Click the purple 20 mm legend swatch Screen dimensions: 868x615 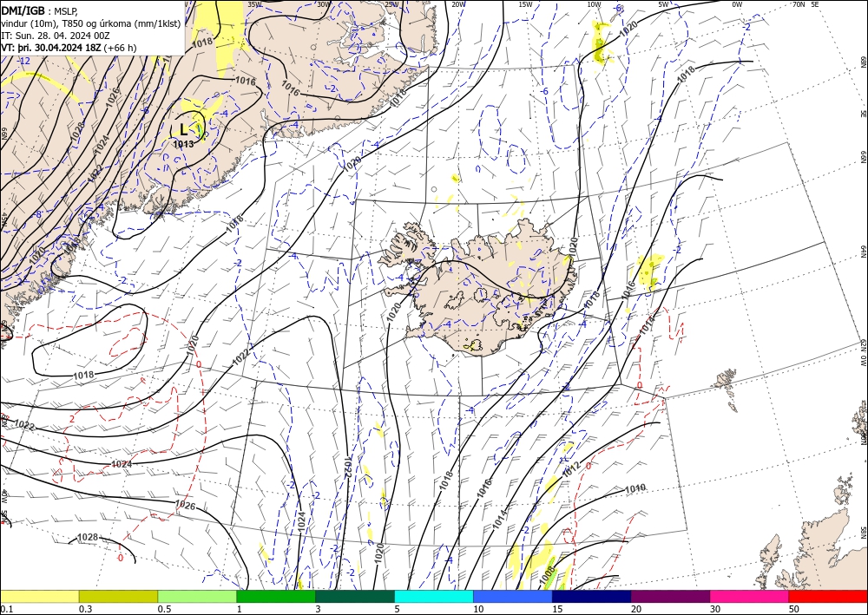[670, 596]
